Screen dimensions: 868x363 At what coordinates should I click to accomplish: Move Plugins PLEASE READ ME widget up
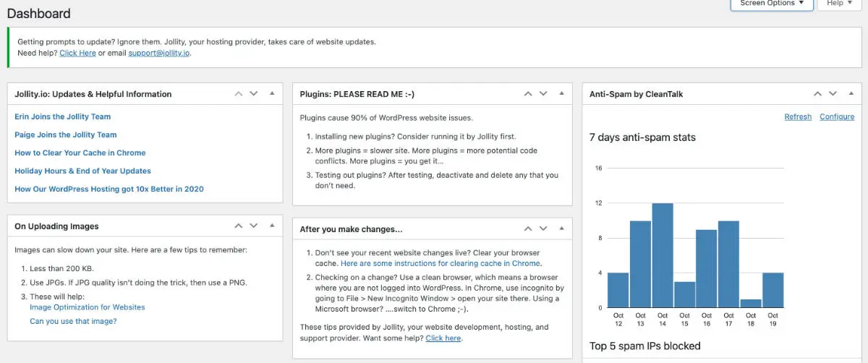point(528,94)
